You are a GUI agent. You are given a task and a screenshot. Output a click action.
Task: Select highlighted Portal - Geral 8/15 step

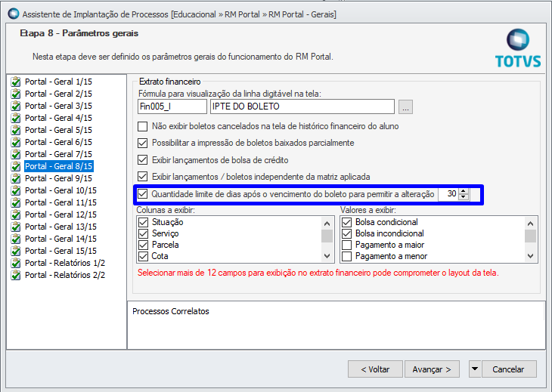59,166
